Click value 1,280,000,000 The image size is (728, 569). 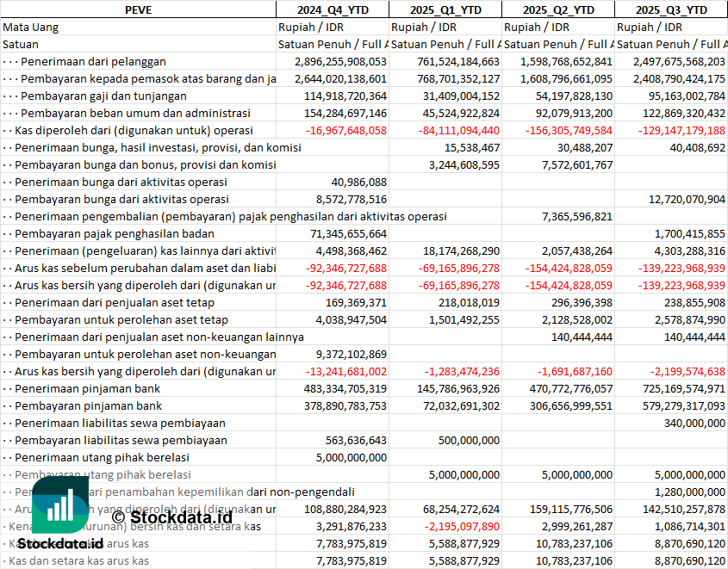(x=689, y=492)
